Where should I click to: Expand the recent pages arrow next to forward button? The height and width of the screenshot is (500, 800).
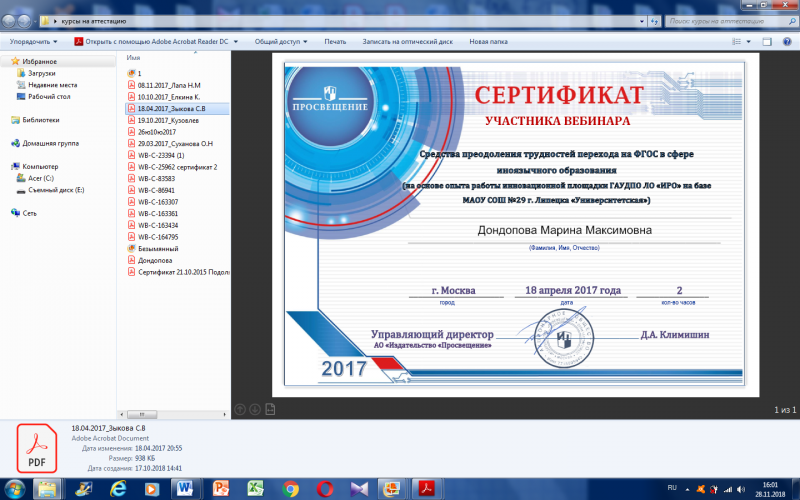35,21
